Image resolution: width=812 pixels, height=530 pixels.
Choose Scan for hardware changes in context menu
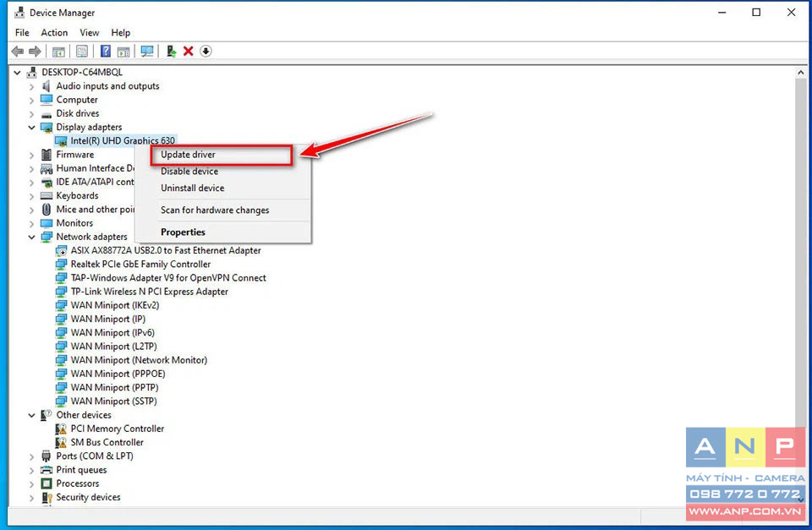(x=222, y=210)
